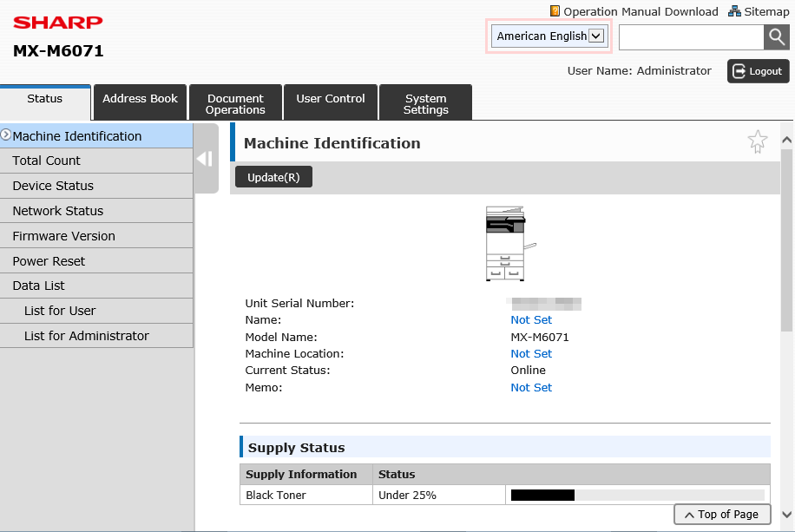Click the Sitemap link text

tap(766, 11)
